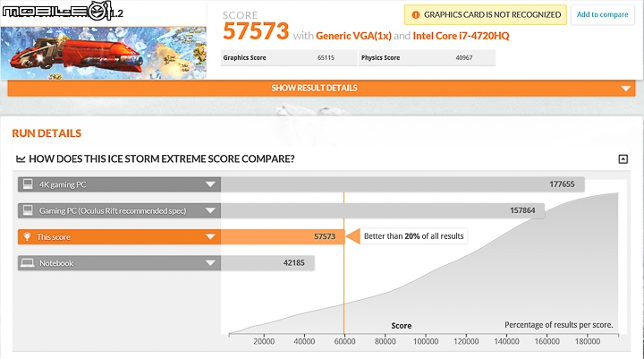Click Better than 20% of all results
644x359 pixels.
click(x=413, y=236)
